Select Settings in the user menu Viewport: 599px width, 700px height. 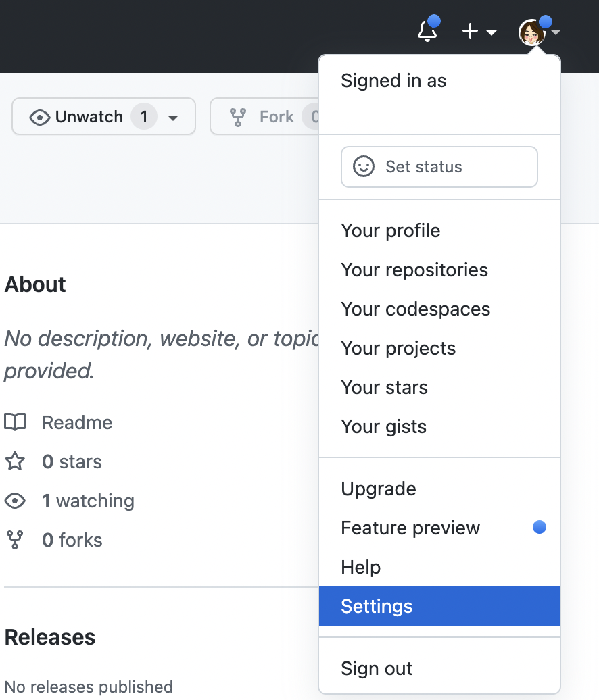[x=377, y=607]
